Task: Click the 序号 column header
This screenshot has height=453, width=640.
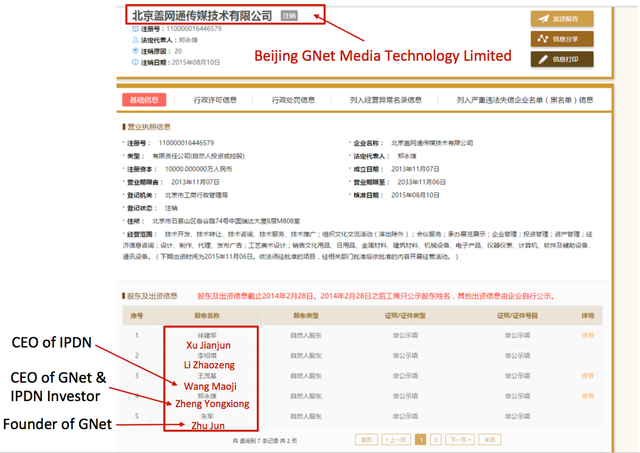Action: [137, 315]
